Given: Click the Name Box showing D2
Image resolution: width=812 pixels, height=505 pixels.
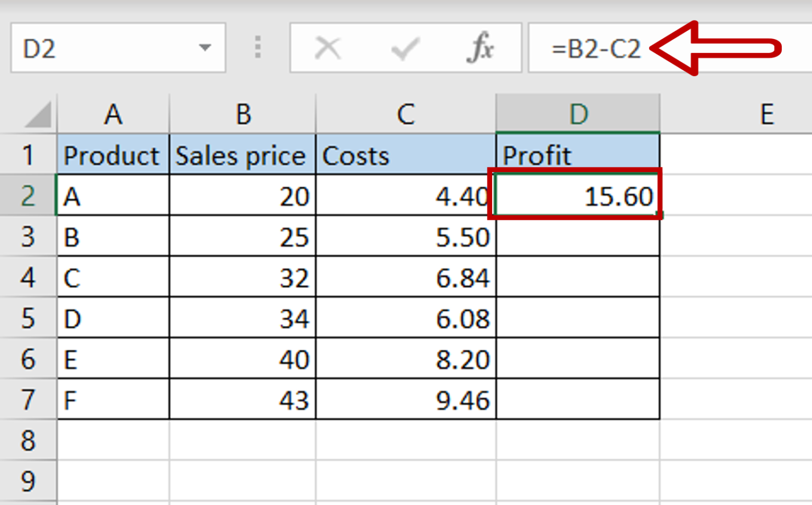Looking at the screenshot, I should (x=118, y=48).
